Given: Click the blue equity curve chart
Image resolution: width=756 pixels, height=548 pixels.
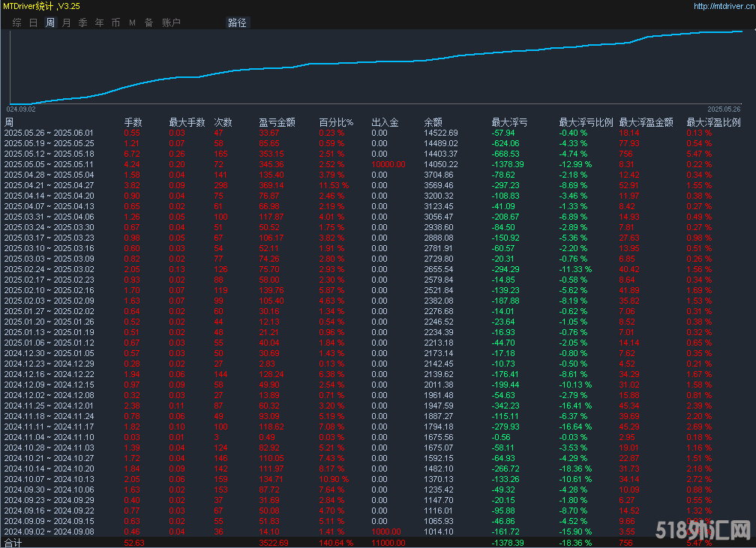Looking at the screenshot, I should point(376,67).
